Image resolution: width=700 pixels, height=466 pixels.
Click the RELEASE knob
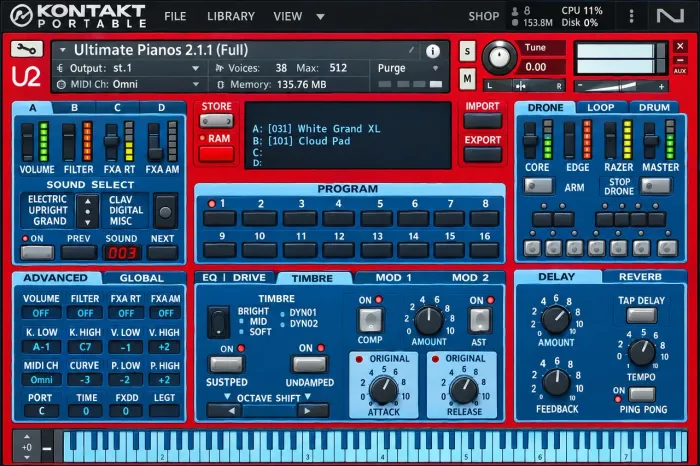tap(463, 389)
